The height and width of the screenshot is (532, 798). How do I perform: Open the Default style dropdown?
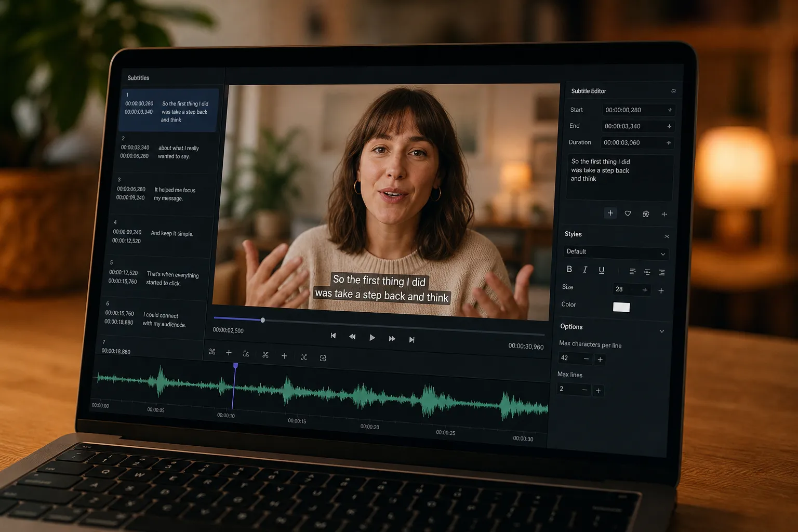(616, 252)
